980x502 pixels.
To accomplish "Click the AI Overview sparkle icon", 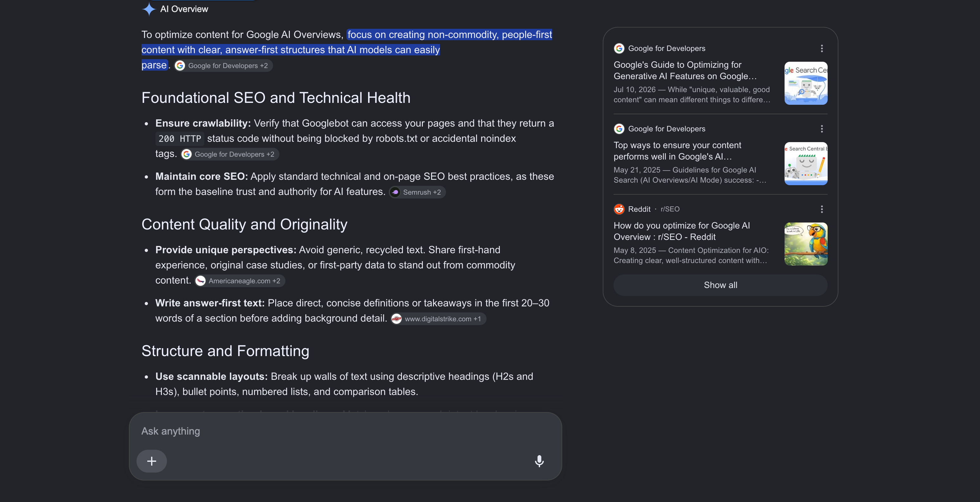I will tap(149, 9).
